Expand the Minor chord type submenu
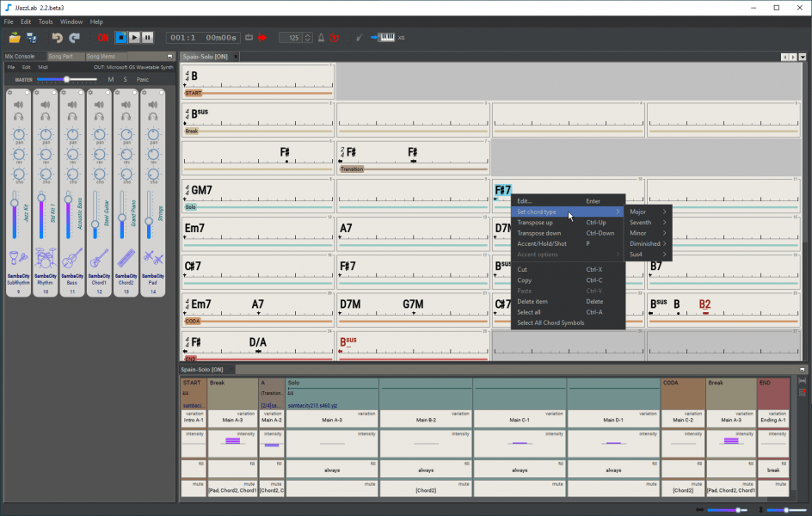812x516 pixels. (648, 233)
